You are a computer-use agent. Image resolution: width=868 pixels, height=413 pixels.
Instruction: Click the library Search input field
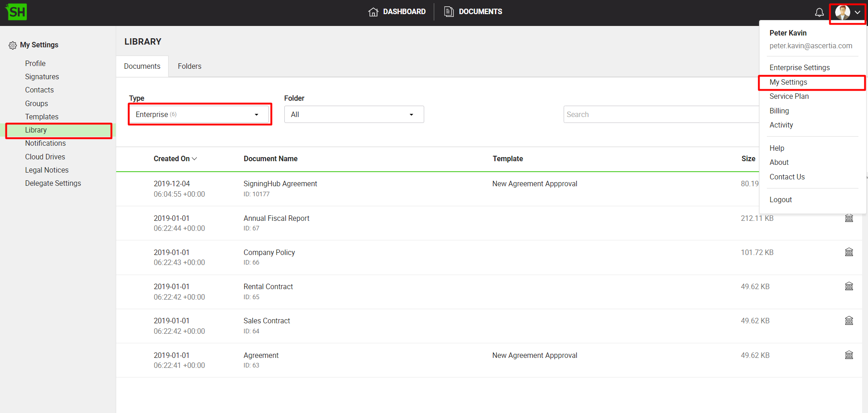click(661, 114)
